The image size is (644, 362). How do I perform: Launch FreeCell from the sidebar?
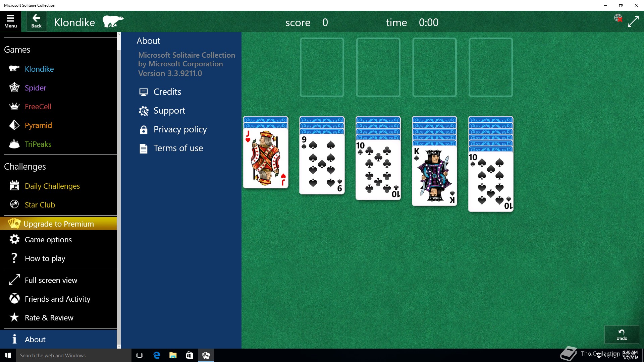[x=38, y=106]
